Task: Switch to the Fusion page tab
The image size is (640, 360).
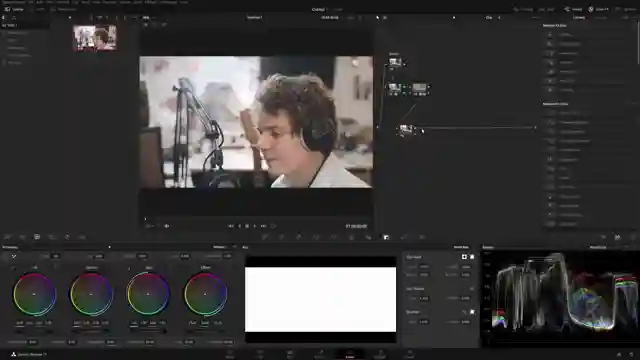Action: click(320, 354)
